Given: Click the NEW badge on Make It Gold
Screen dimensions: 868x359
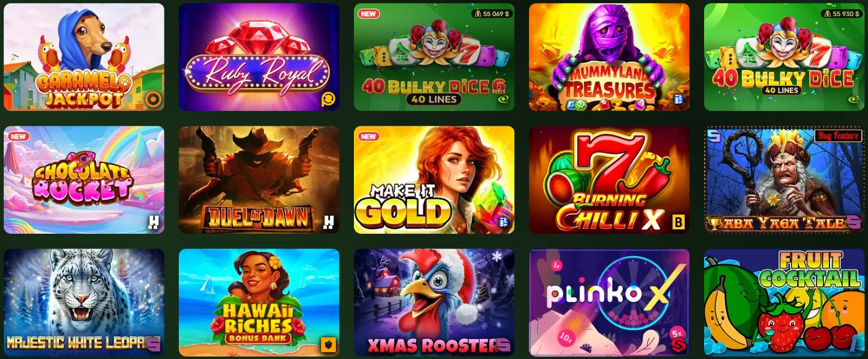Looking at the screenshot, I should pos(369,136).
